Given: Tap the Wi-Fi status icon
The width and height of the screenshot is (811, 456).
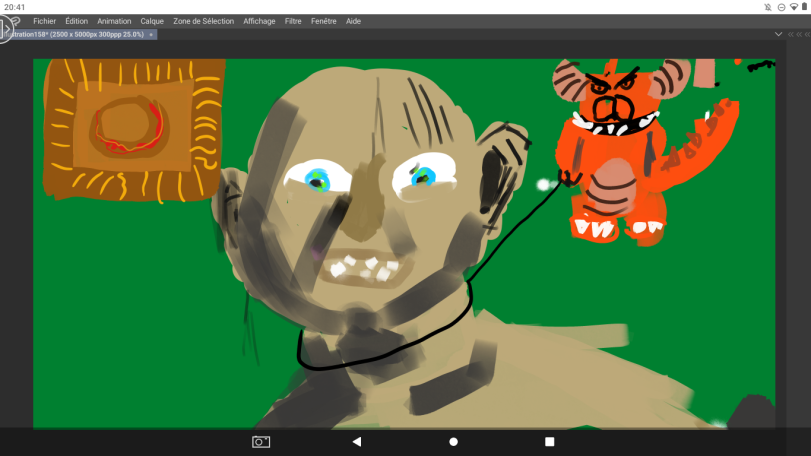Looking at the screenshot, I should (794, 7).
